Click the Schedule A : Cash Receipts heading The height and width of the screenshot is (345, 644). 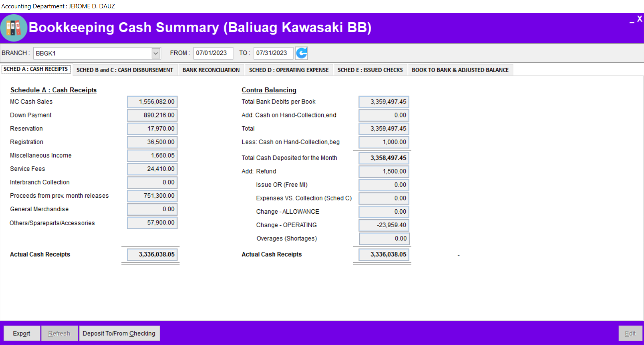click(53, 90)
